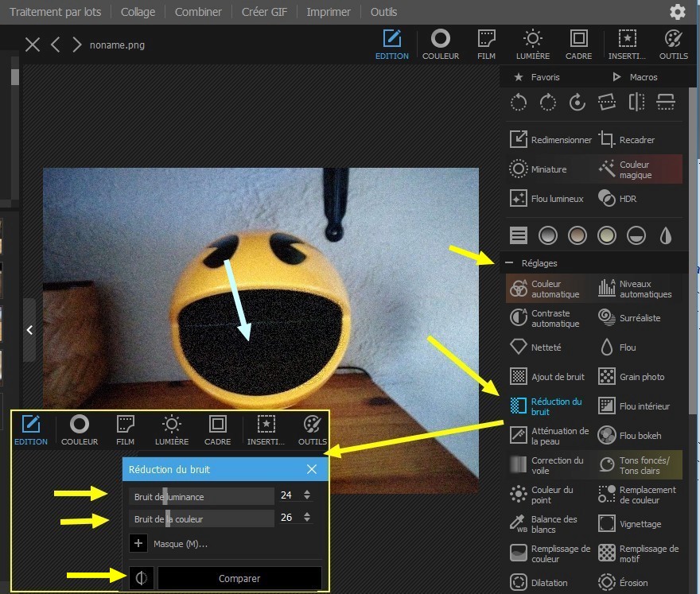Open the Macros tab
This screenshot has width=700, height=594.
click(x=635, y=77)
